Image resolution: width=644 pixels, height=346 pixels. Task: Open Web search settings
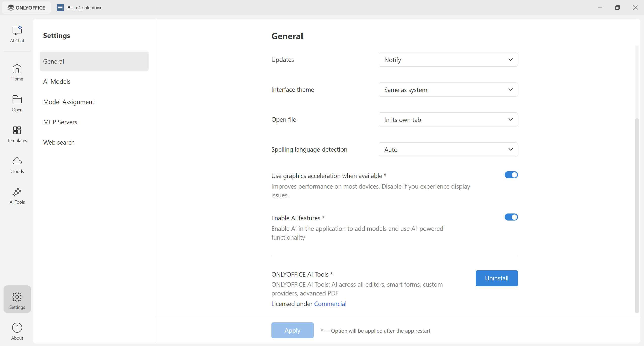coord(94,142)
